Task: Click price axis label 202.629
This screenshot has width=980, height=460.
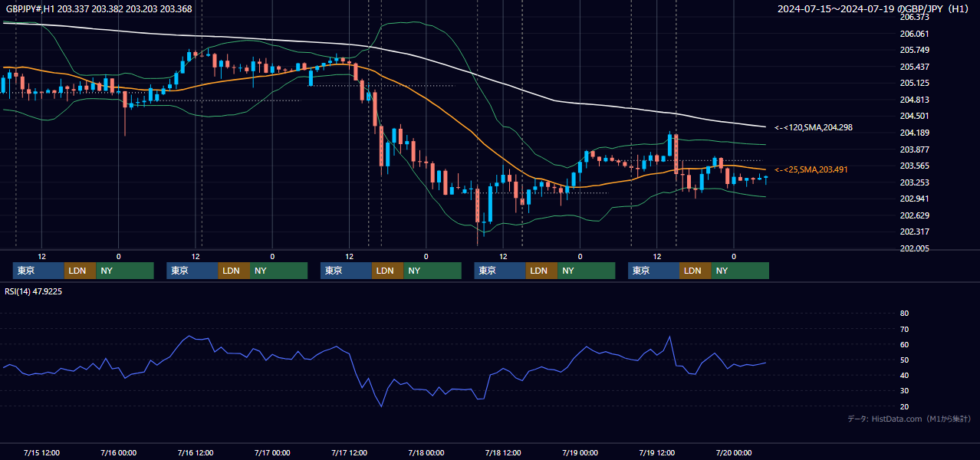Action: pos(914,215)
